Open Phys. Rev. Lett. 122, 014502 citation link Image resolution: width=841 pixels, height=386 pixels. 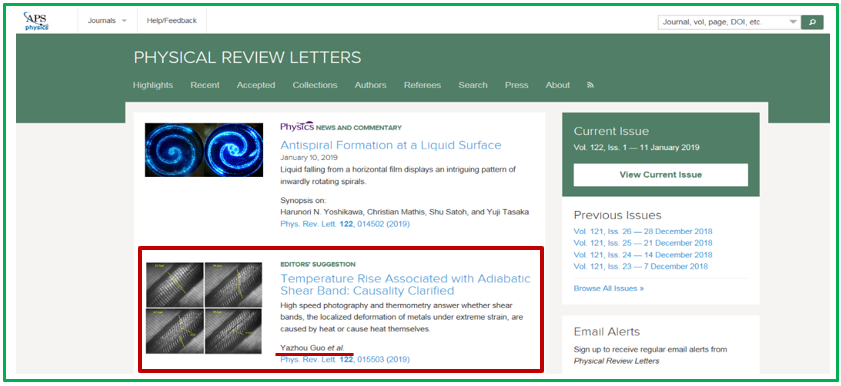(345, 224)
